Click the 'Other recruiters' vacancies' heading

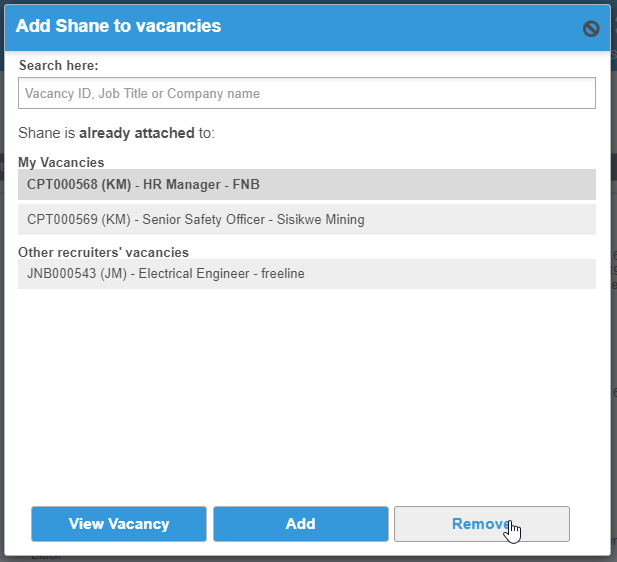[103, 252]
